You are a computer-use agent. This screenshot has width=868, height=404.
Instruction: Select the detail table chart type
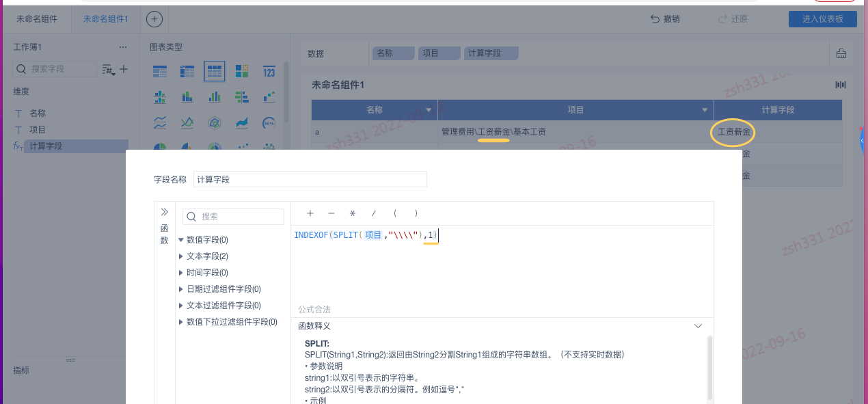[x=215, y=71]
